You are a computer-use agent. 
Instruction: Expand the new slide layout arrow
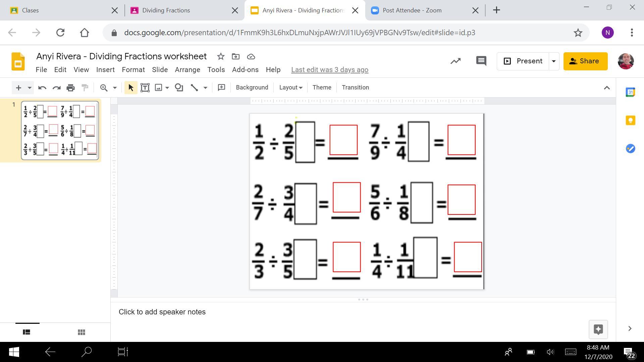30,88
